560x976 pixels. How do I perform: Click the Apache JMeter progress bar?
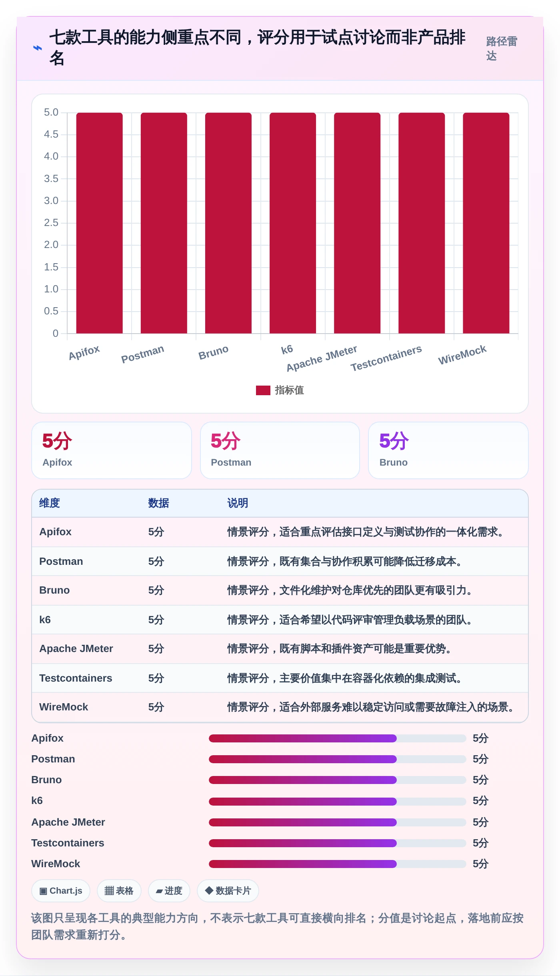[x=337, y=822]
